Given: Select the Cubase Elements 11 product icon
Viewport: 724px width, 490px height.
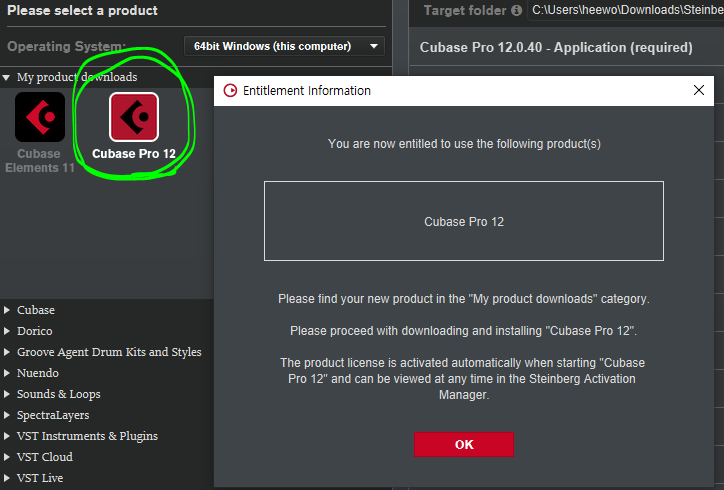Looking at the screenshot, I should [x=40, y=117].
